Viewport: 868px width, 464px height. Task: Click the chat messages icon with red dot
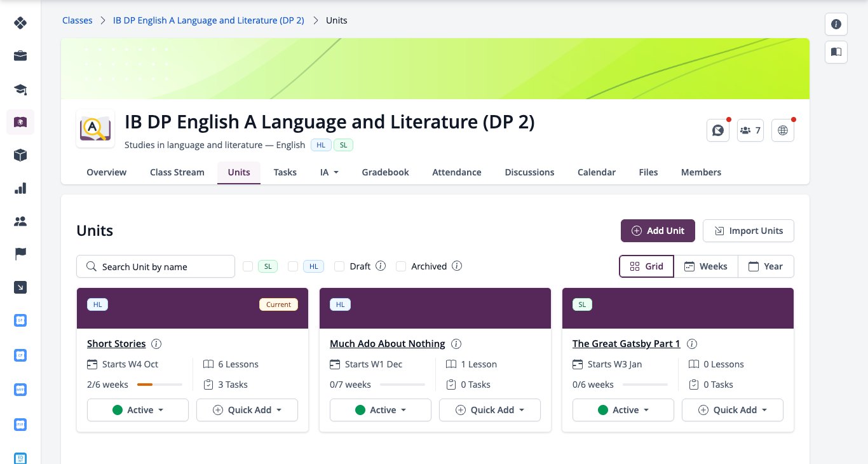(x=718, y=130)
